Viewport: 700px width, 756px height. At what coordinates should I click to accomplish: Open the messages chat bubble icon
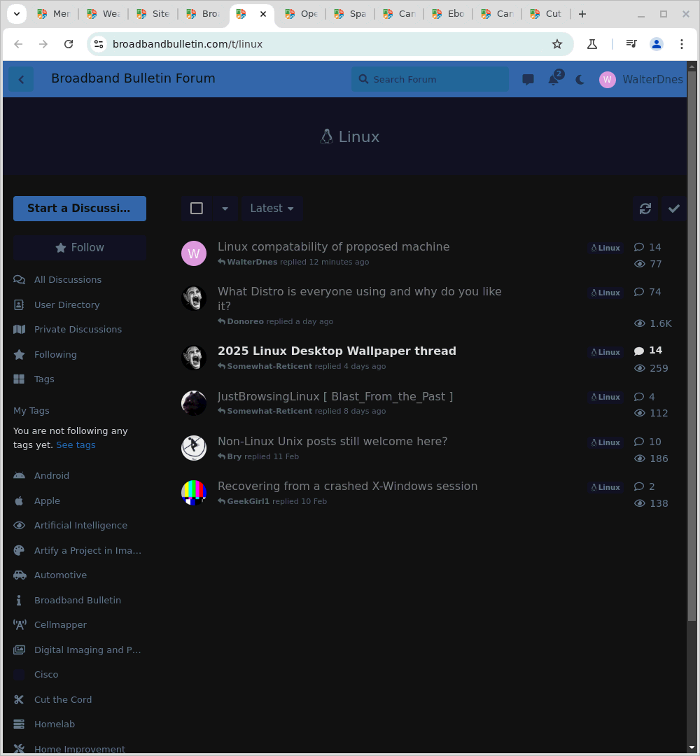click(x=528, y=80)
